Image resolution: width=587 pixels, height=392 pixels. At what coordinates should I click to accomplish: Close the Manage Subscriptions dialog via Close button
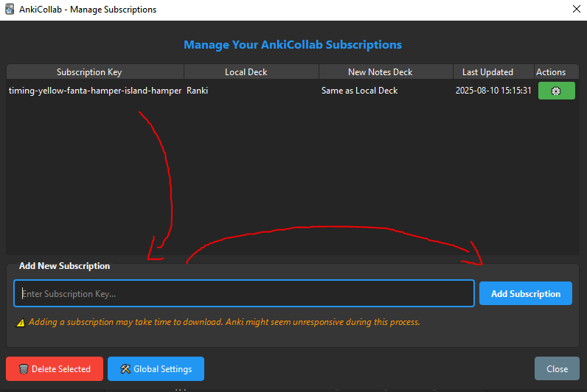pyautogui.click(x=557, y=369)
